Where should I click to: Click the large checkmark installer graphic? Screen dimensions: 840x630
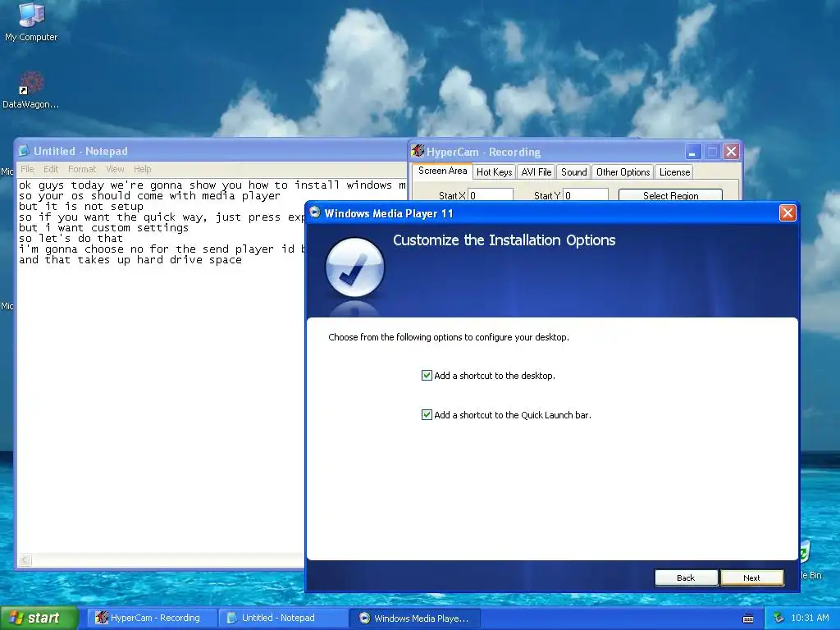[354, 267]
